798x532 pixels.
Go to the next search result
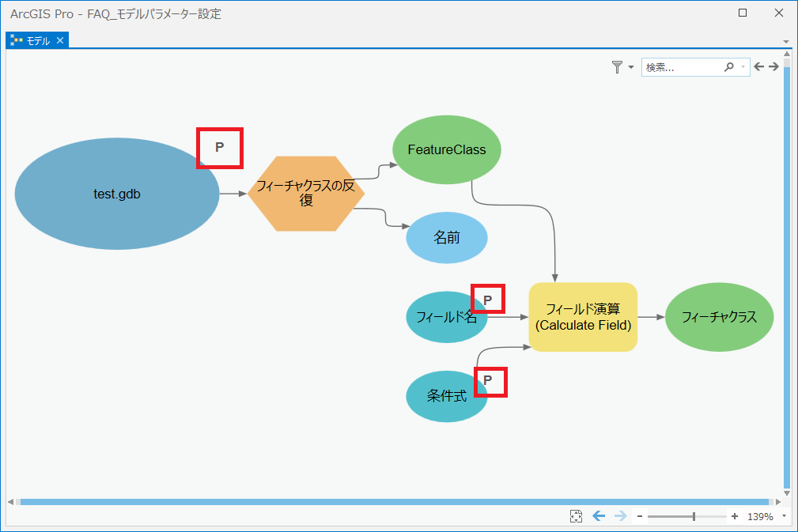(x=773, y=66)
